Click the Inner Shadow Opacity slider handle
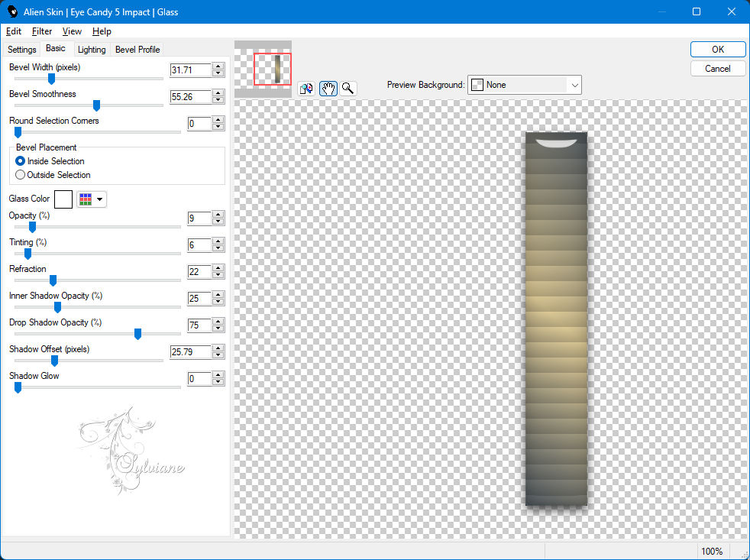The height and width of the screenshot is (560, 750). pos(57,307)
